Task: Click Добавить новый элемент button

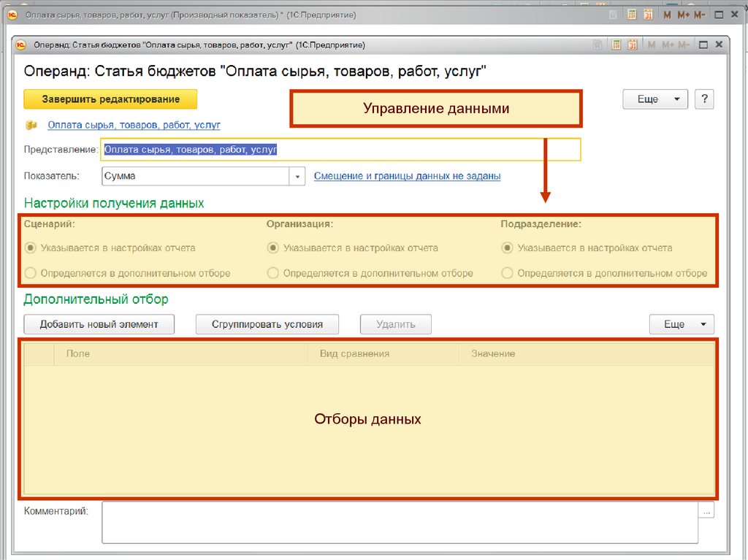Action: click(x=99, y=324)
